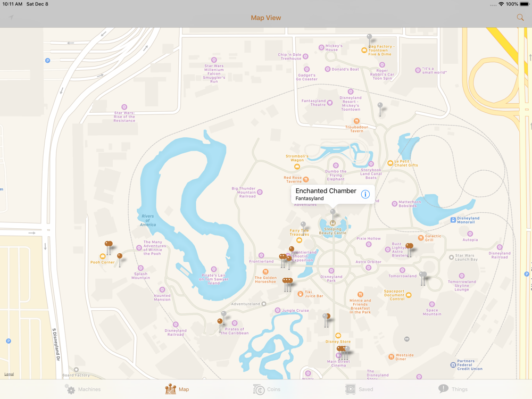
Task: Tap the Roger Rabbit's Car Toon Spin marker
Action: coord(382,65)
